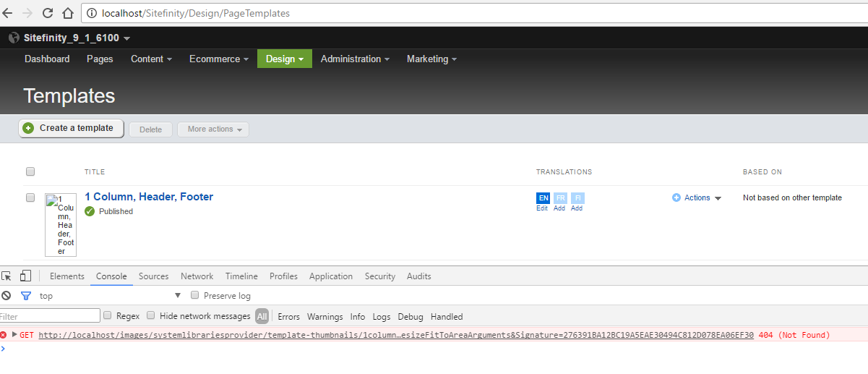The width and height of the screenshot is (868, 374).
Task: Expand the Administration menu
Action: (355, 59)
